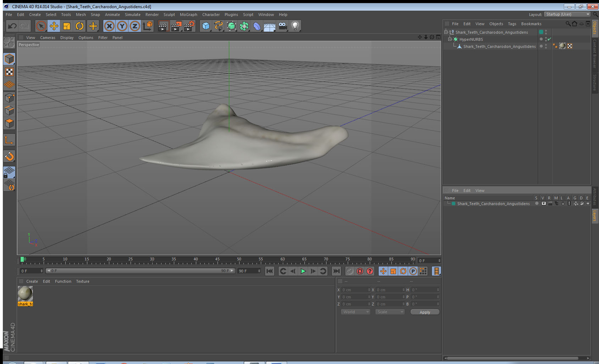Screen dimensions: 599x364
Task: Open the Edit Render Settings icon
Action: click(x=189, y=26)
